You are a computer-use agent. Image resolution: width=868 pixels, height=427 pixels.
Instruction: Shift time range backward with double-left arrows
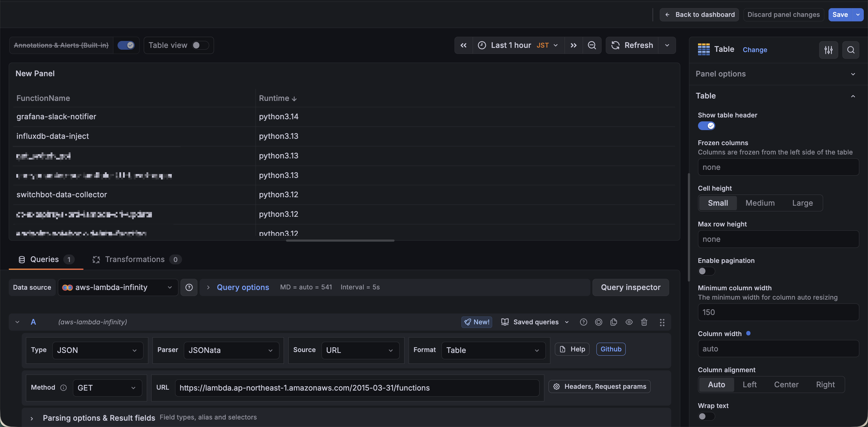tap(463, 45)
